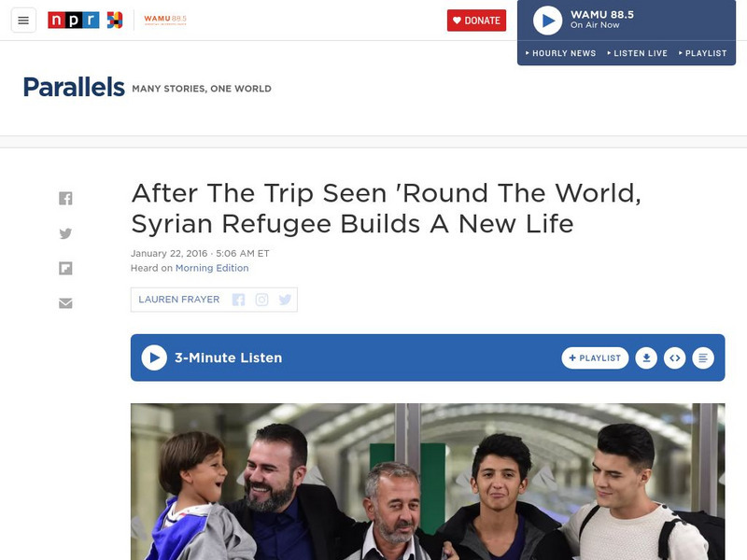Image resolution: width=747 pixels, height=560 pixels.
Task: Add story to playlist
Action: click(x=595, y=358)
